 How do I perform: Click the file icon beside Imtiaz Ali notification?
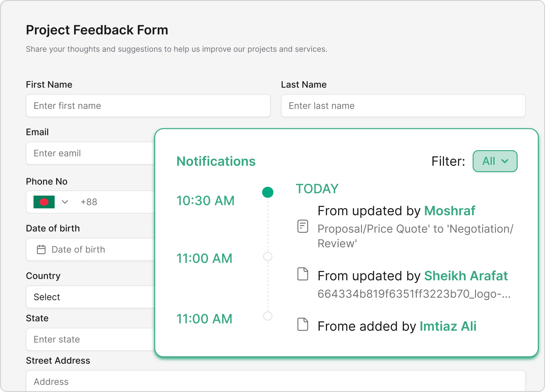click(x=303, y=324)
